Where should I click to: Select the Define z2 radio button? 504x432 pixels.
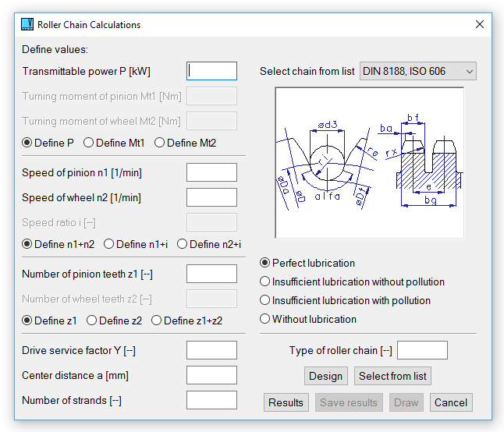pyautogui.click(x=92, y=320)
